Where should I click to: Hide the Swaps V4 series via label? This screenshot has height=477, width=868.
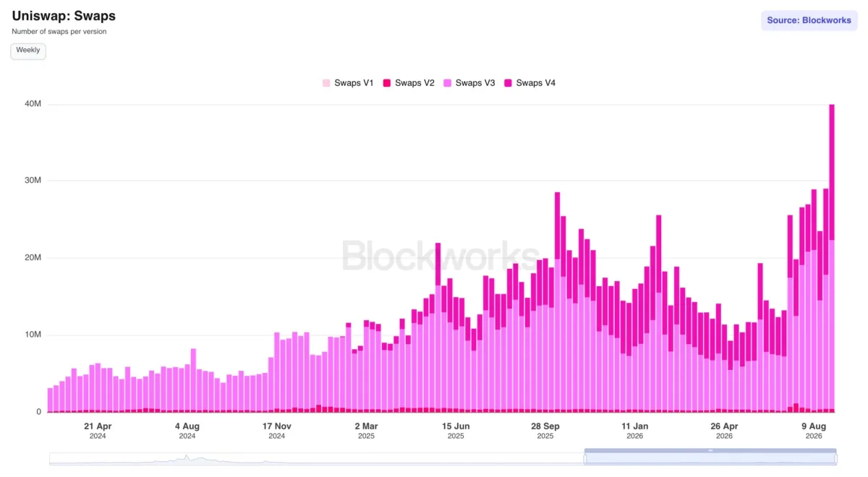536,83
